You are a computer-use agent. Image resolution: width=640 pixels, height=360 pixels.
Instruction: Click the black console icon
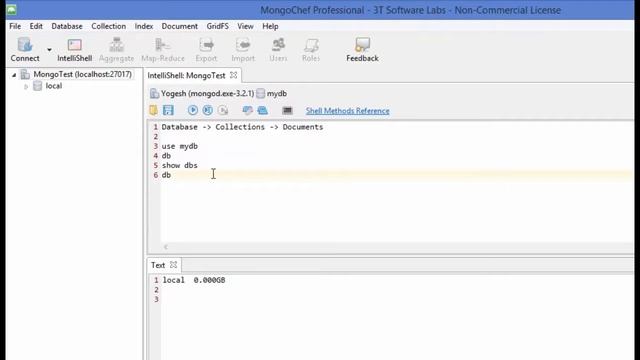pos(287,111)
